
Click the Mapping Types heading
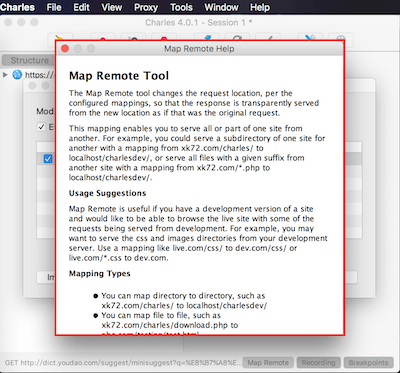point(99,274)
